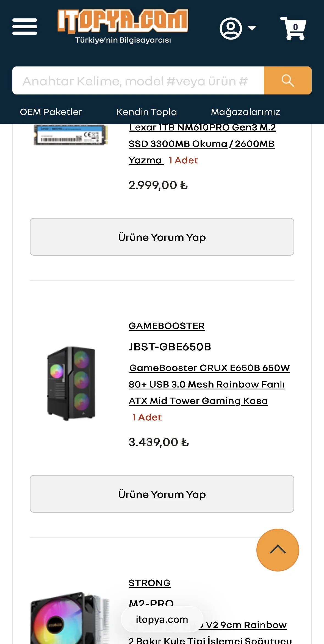Go to OEM Paketler
This screenshot has width=324, height=644.
(51, 112)
